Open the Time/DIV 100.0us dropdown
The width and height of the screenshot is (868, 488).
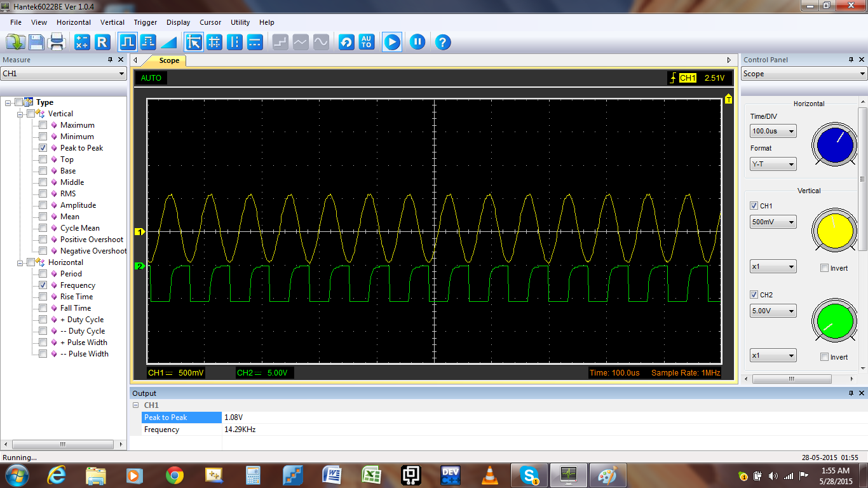[x=773, y=132]
